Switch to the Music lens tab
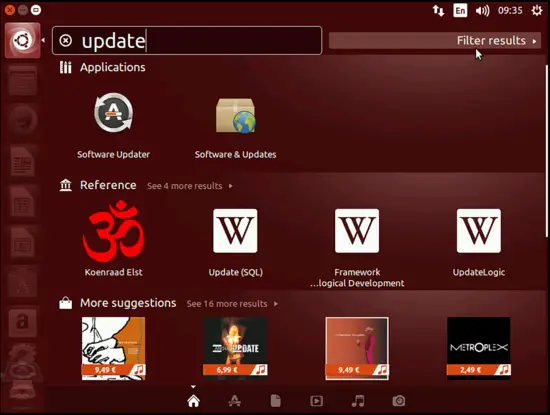Image resolution: width=550 pixels, height=415 pixels. click(358, 401)
